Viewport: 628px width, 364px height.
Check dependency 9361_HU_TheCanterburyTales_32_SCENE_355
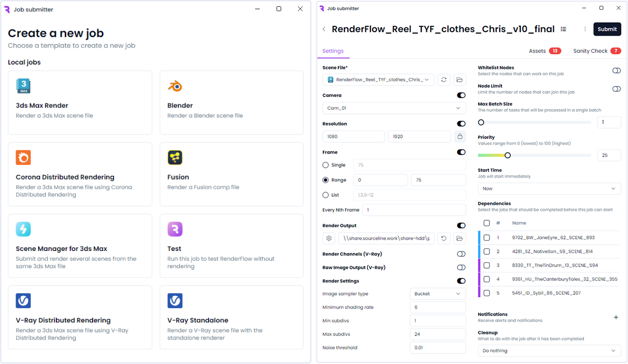[486, 279]
